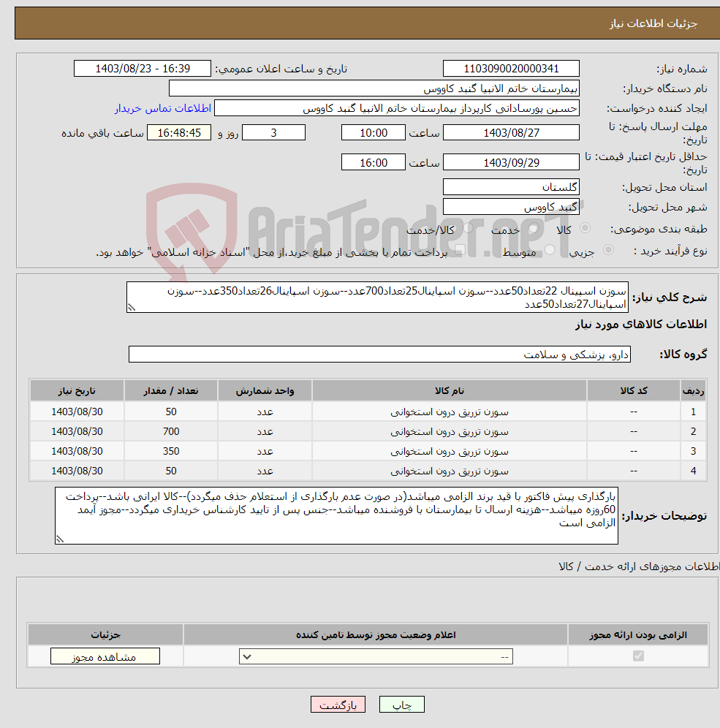Click the اعلام وضعیت مجوز header
720x728 pixels.
point(376,634)
